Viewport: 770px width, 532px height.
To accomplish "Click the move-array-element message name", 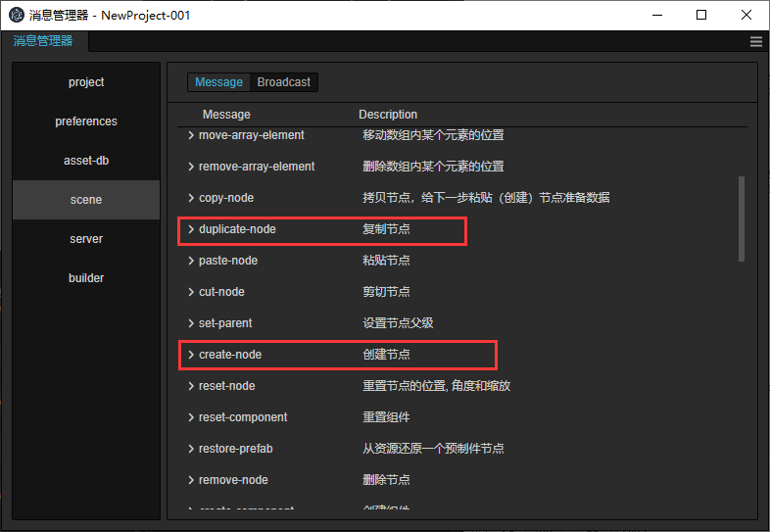I will click(x=252, y=135).
